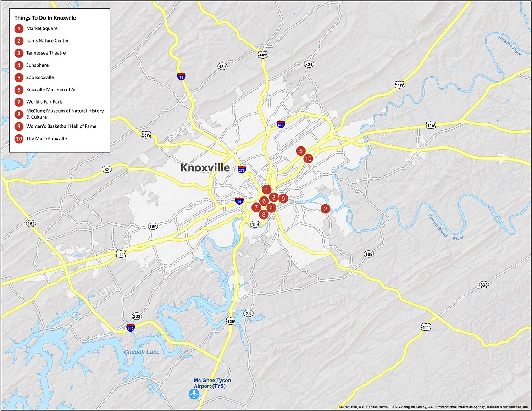532x411 pixels.
Task: Click the Interstate 275 shield
Action: pos(242,170)
